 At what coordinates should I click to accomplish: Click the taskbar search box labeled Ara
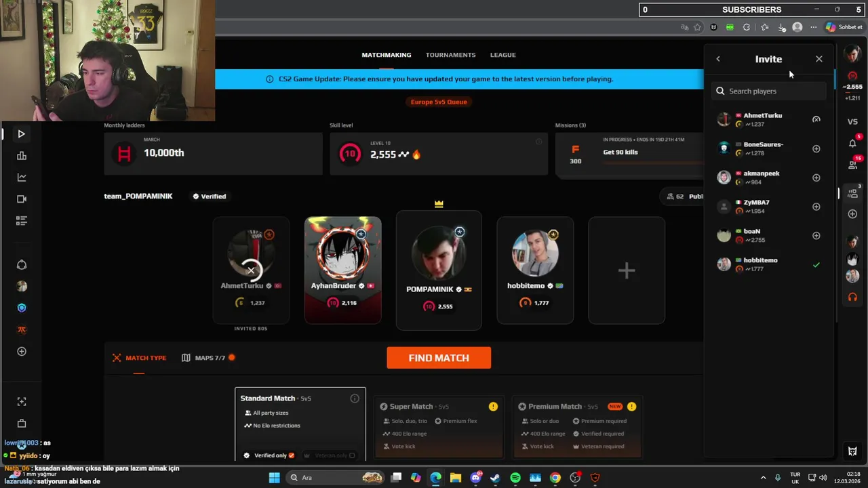click(334, 478)
